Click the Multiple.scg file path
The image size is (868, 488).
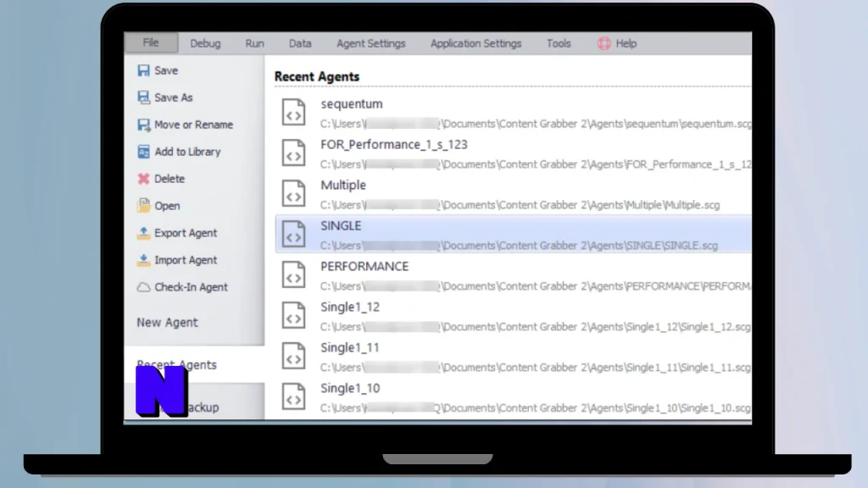tap(520, 205)
